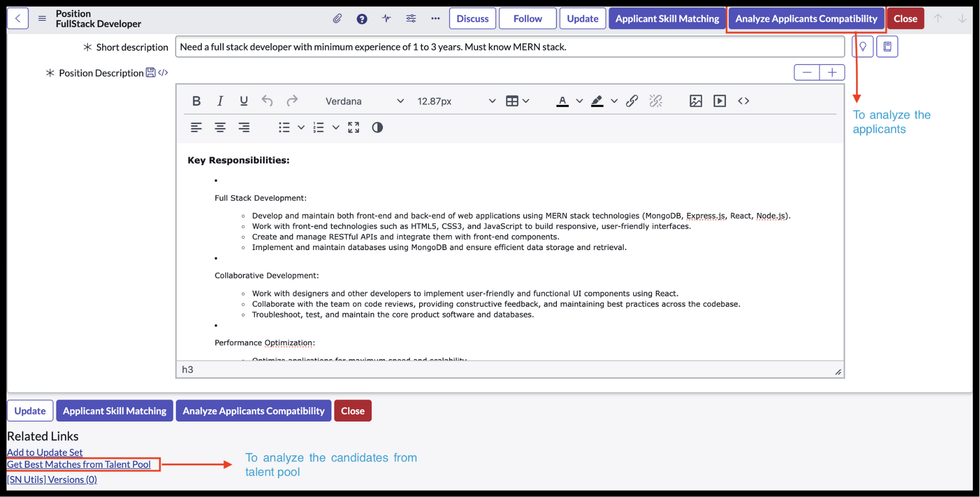Screen dimensions: 980x497
Task: Click the Key Responsibilities heading in editor
Action: coord(239,160)
